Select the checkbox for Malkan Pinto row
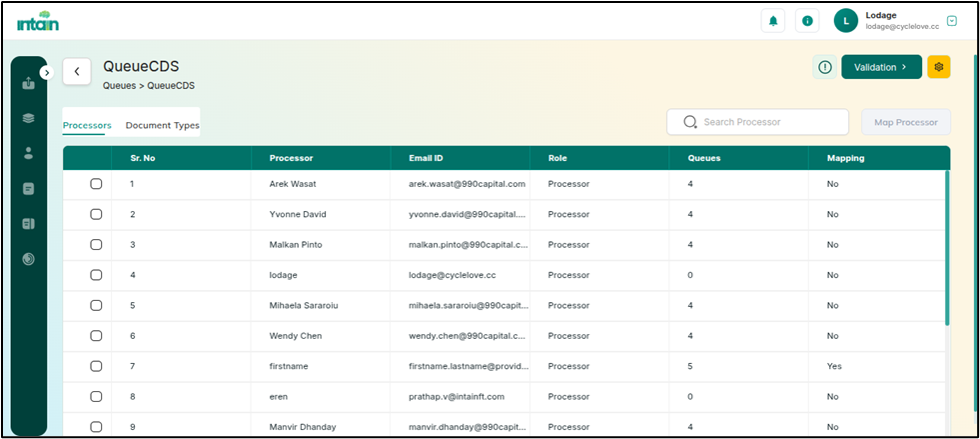The width and height of the screenshot is (980, 439). click(97, 245)
